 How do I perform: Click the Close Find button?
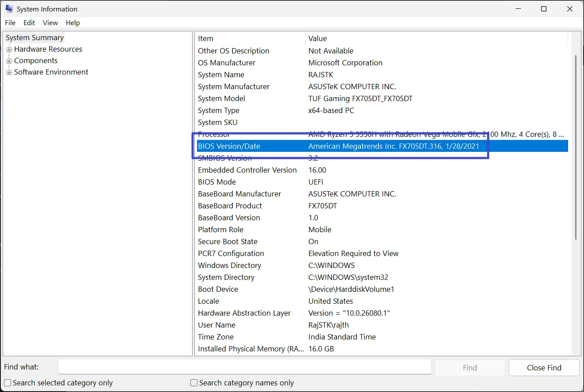tap(544, 368)
